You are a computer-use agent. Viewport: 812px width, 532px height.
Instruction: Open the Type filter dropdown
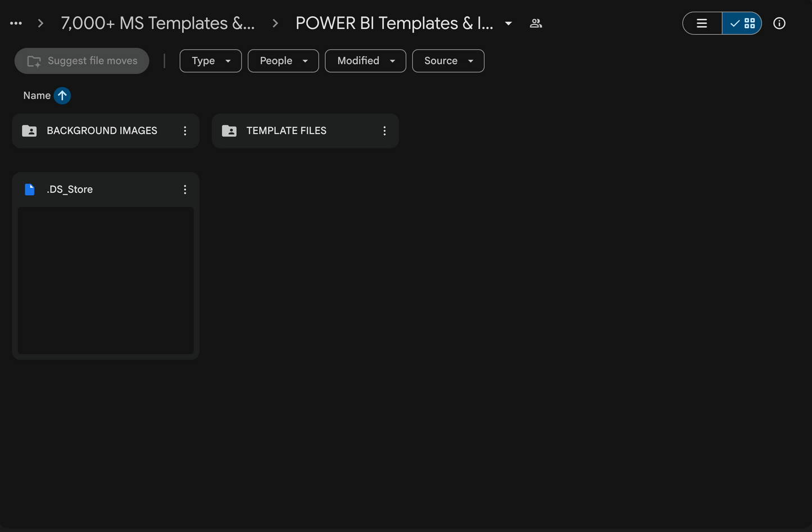[x=211, y=61]
